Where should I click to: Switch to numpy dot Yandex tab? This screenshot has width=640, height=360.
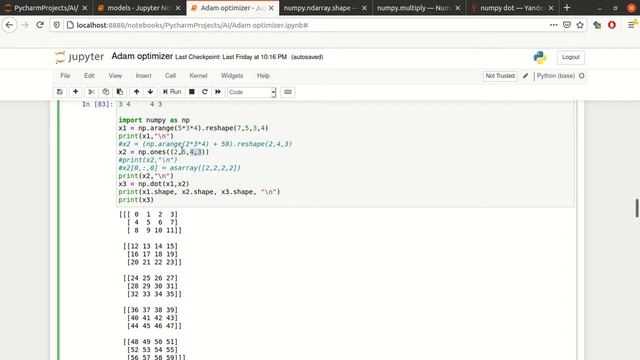click(512, 8)
